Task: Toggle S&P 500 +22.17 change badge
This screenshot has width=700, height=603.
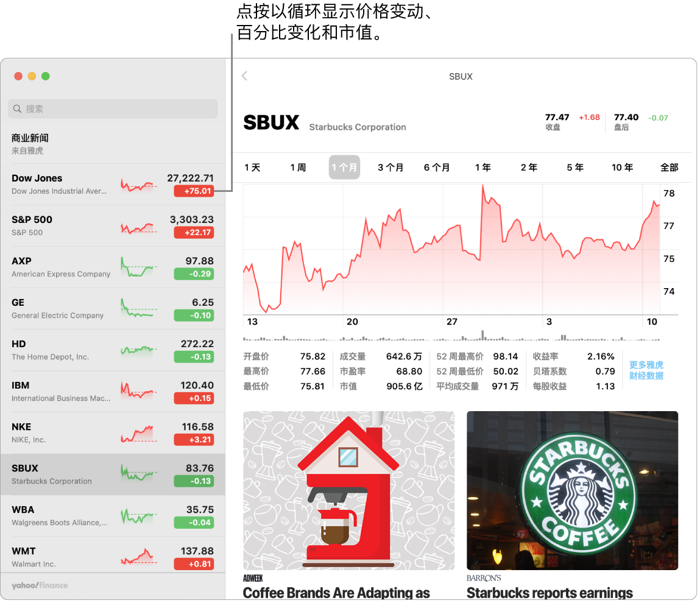Action: click(194, 233)
